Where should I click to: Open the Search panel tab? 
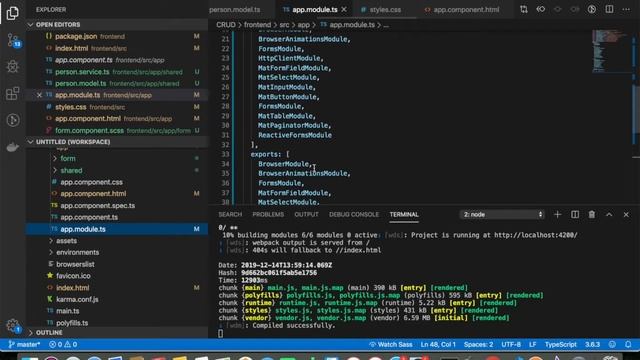[x=230, y=214]
